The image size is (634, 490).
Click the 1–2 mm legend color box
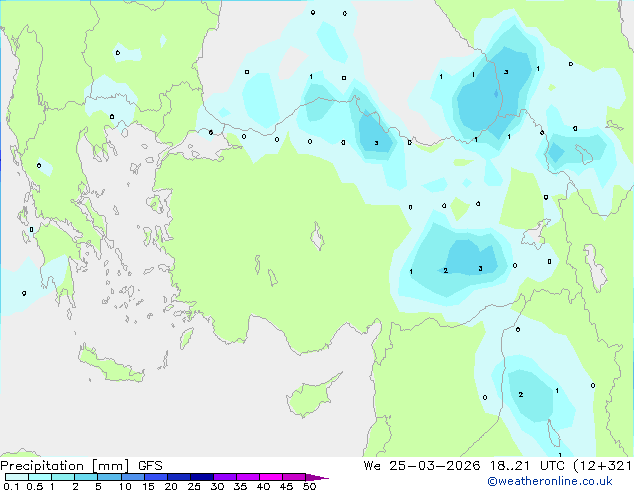(63, 477)
